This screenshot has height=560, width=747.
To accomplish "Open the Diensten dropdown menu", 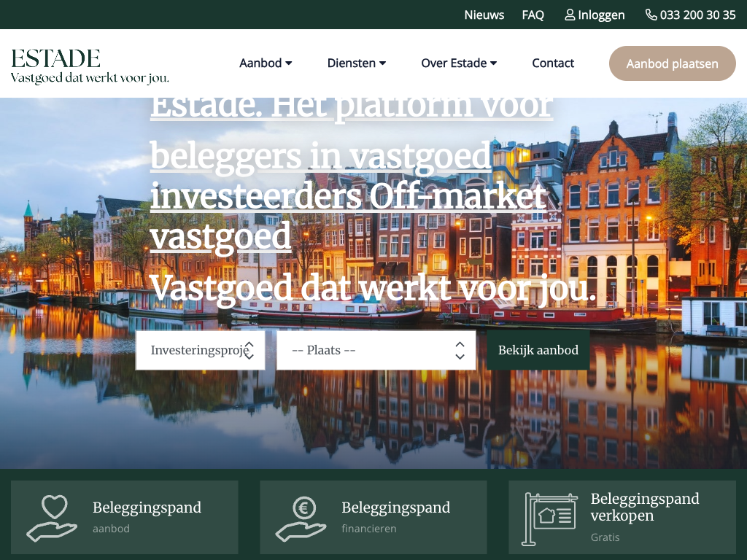I will [357, 63].
